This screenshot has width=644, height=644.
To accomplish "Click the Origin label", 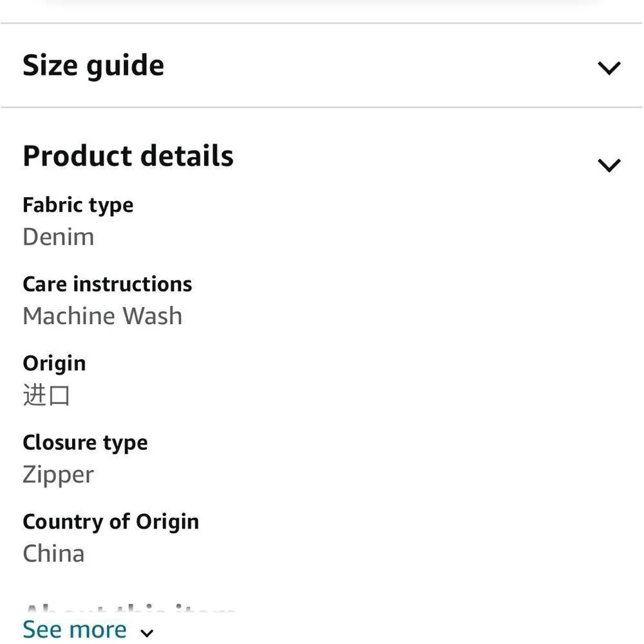I will point(54,363).
